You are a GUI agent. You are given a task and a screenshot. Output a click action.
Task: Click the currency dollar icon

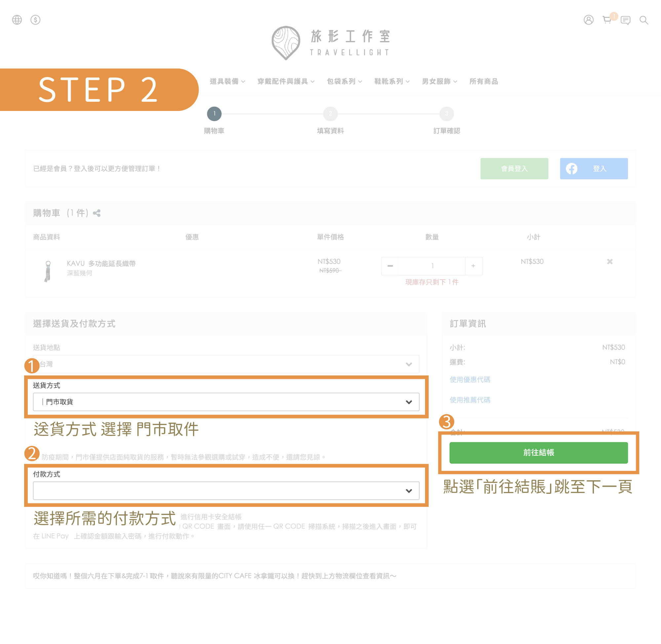35,20
